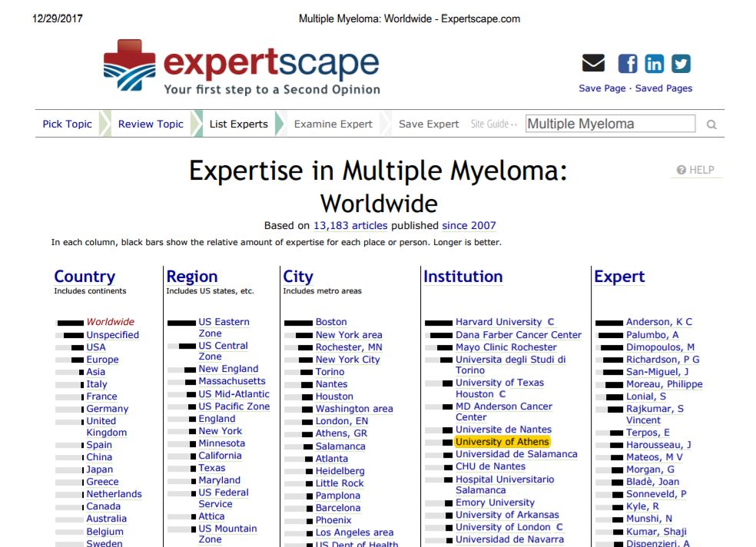Image resolution: width=756 pixels, height=547 pixels.
Task: Choose Boston in the City column
Action: 331,322
